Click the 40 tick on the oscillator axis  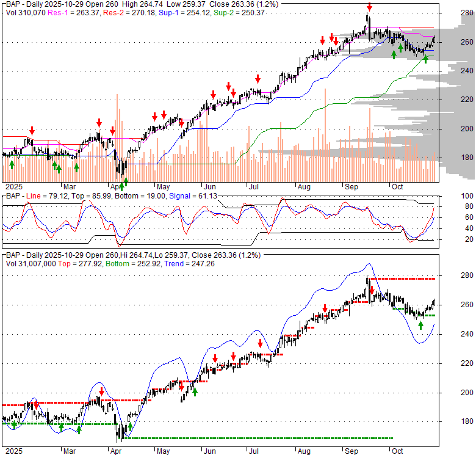pyautogui.click(x=469, y=228)
